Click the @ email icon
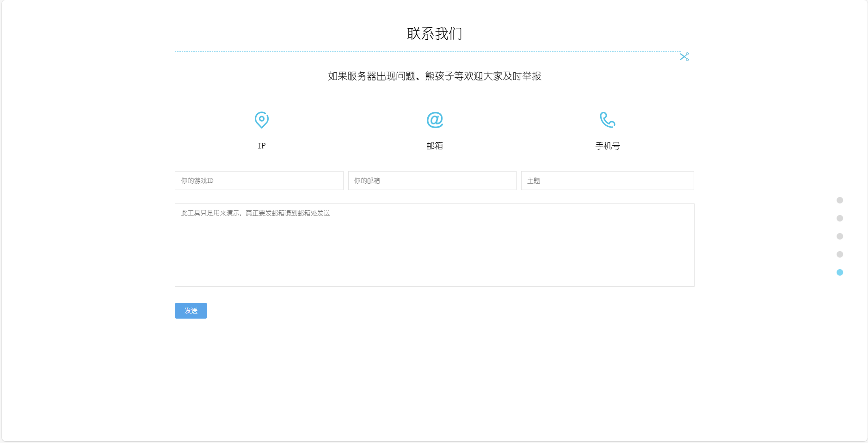This screenshot has height=443, width=868. click(x=434, y=120)
